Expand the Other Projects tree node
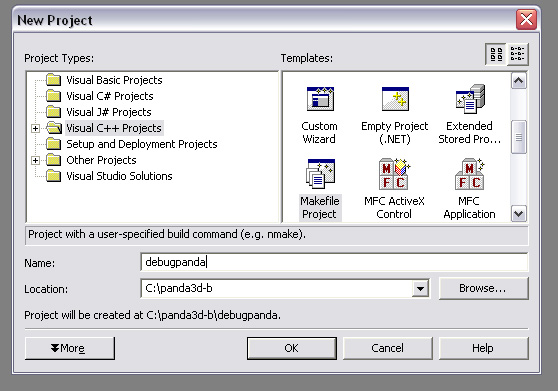The height and width of the screenshot is (391, 558). (35, 160)
